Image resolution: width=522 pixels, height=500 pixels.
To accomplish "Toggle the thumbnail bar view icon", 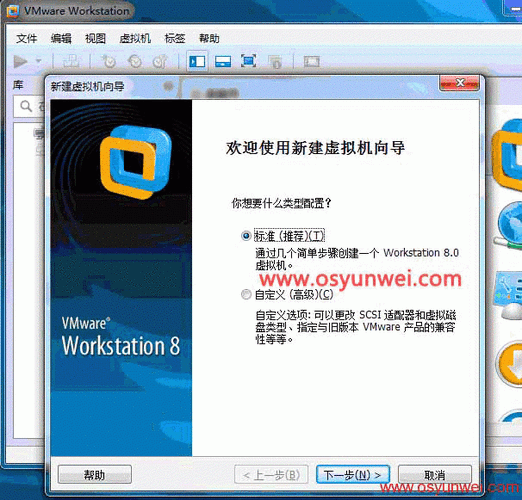I will tap(223, 61).
